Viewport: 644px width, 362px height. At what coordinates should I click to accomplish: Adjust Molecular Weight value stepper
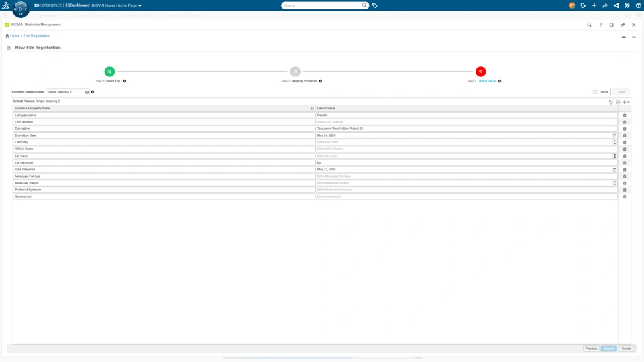[615, 183]
